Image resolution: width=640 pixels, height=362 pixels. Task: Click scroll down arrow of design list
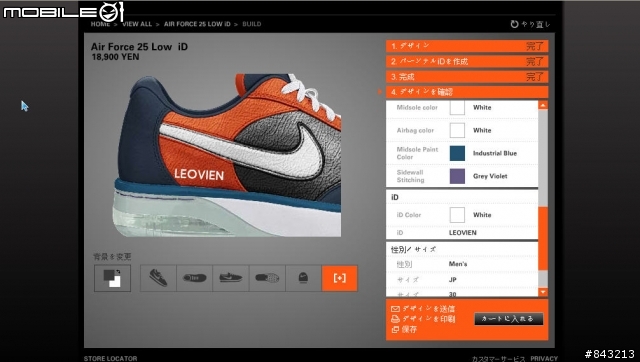pyautogui.click(x=543, y=292)
